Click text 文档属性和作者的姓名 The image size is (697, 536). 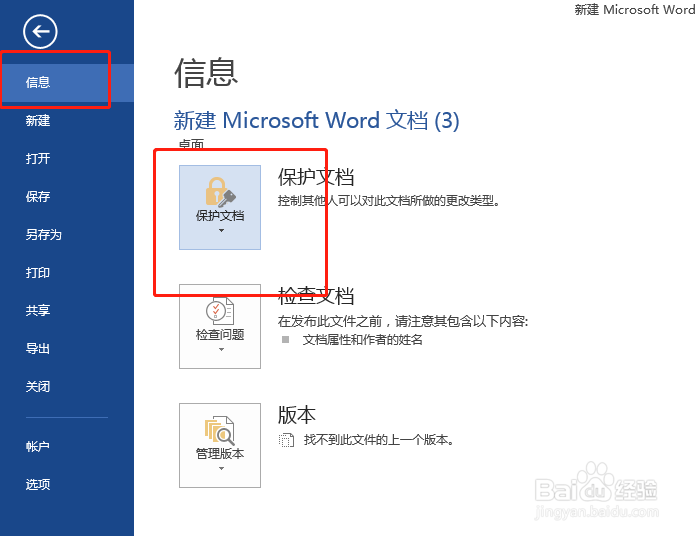pyautogui.click(x=363, y=340)
